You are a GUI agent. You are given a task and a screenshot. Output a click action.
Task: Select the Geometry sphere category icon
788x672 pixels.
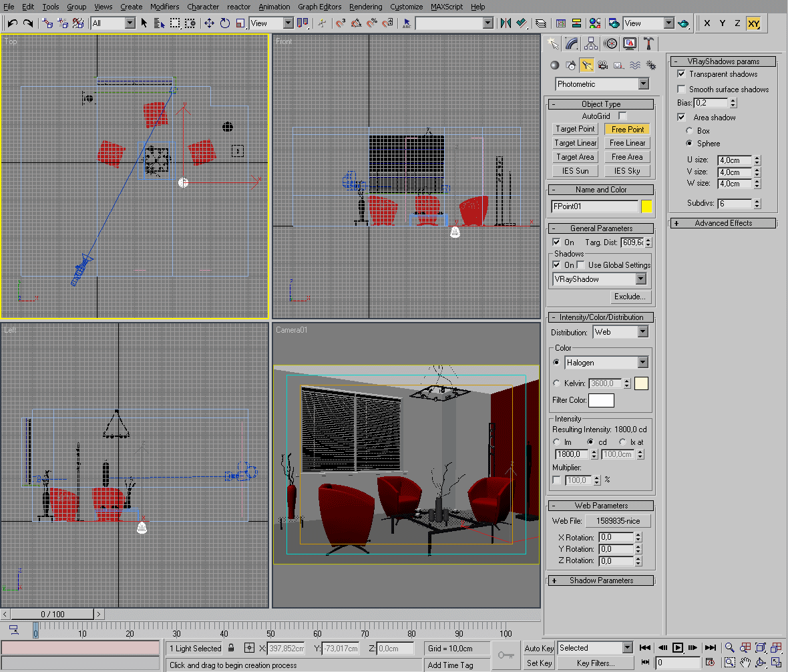pyautogui.click(x=554, y=65)
